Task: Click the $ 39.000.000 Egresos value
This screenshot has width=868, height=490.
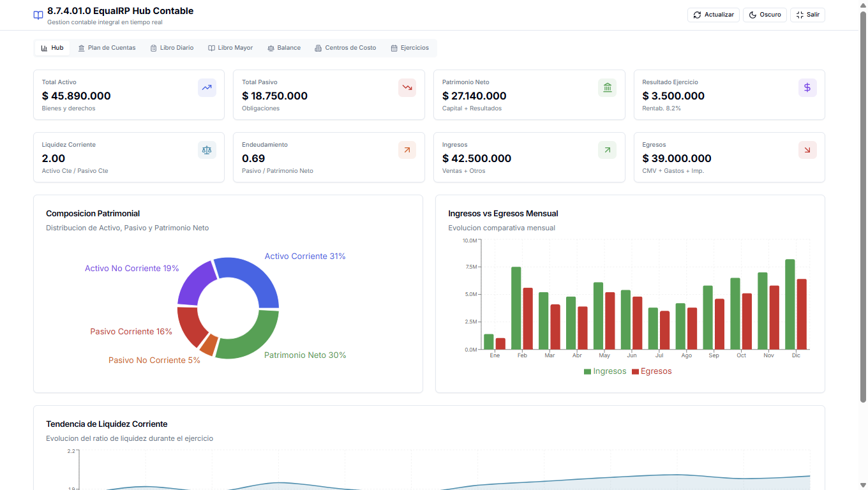Action: 677,158
